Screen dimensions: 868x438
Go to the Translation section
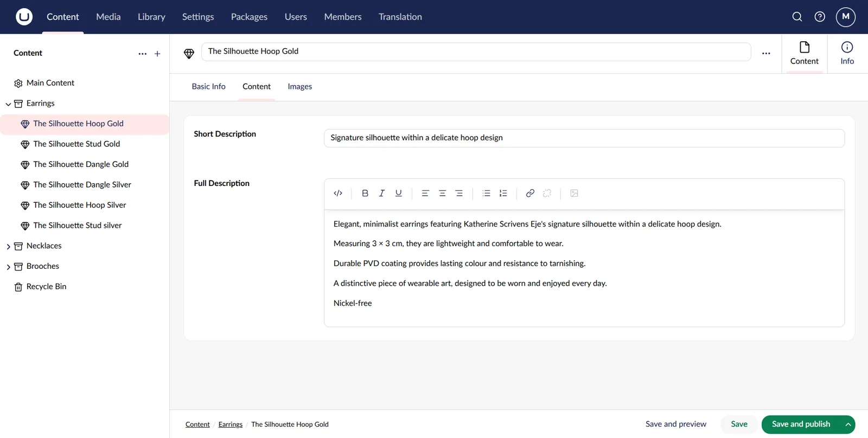(400, 17)
